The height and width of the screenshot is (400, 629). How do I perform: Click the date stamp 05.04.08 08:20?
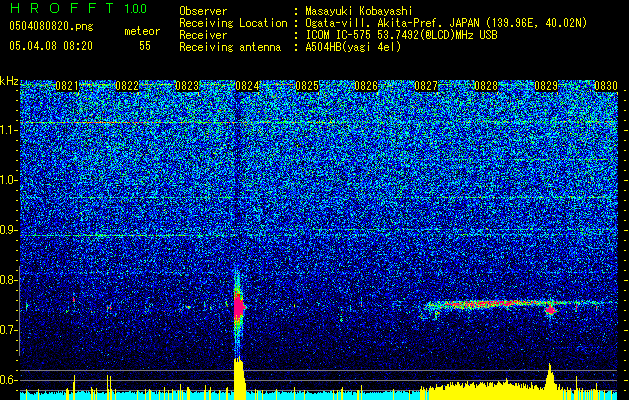(51, 46)
